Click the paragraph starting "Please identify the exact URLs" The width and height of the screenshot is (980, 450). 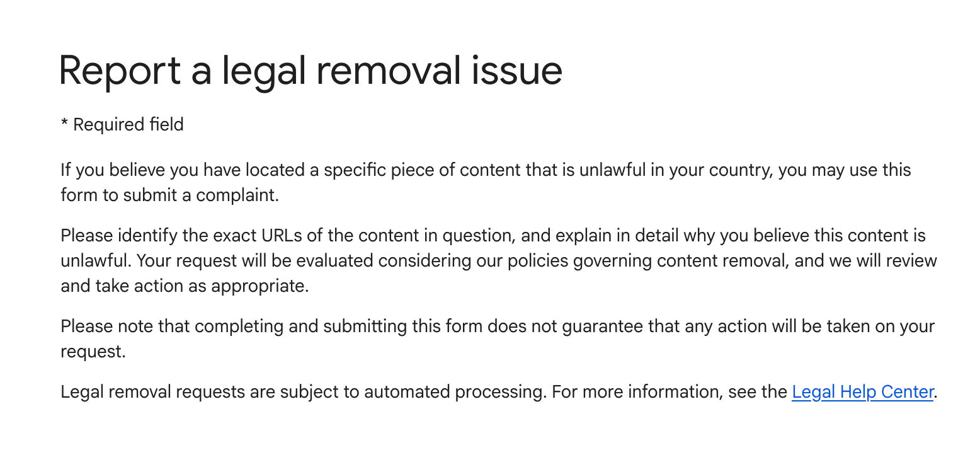pyautogui.click(x=498, y=261)
